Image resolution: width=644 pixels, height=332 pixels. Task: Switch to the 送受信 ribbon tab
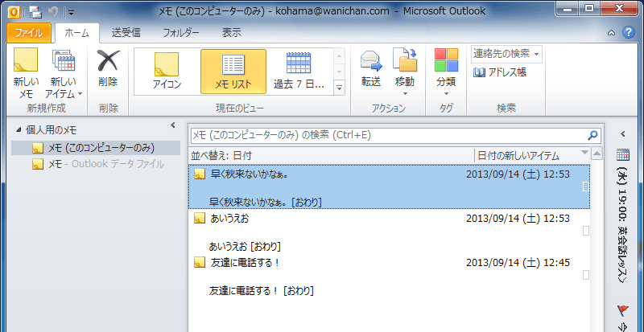[126, 33]
